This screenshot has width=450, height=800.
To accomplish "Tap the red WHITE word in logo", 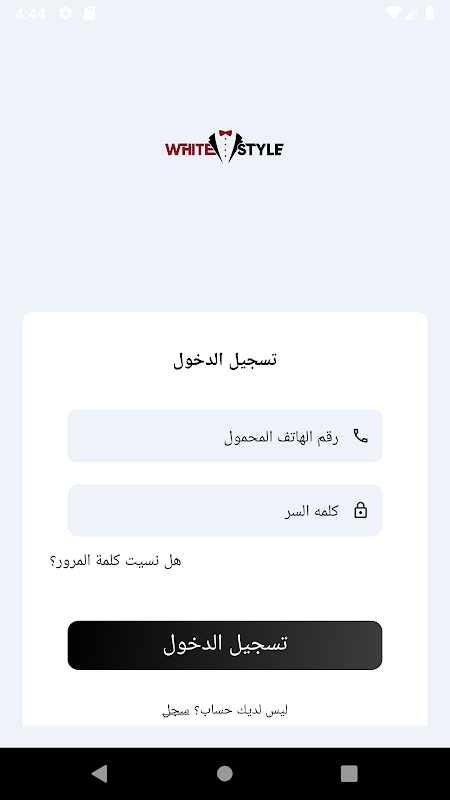I will pyautogui.click(x=189, y=149).
